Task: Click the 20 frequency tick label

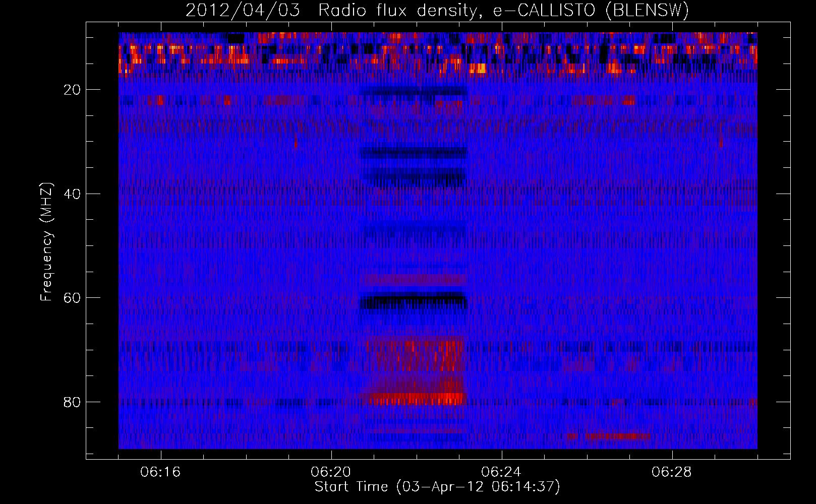Action: pos(72,90)
